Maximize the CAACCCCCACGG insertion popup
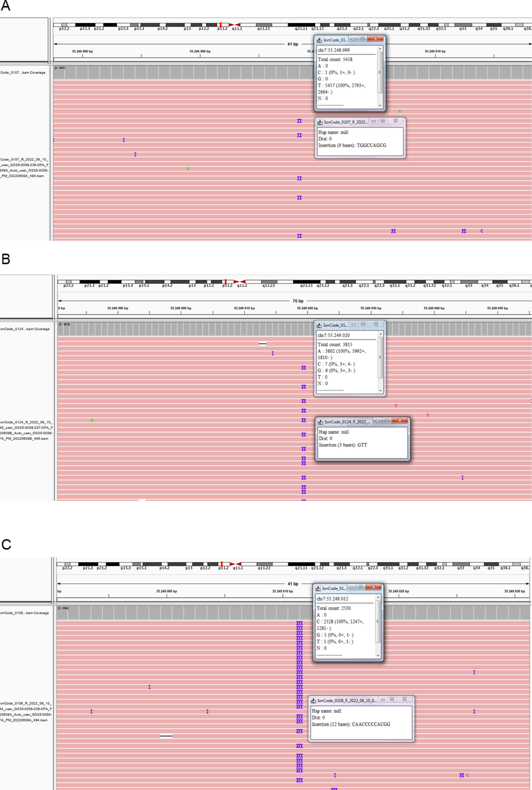Image resolution: width=532 pixels, height=790 pixels. (392, 699)
